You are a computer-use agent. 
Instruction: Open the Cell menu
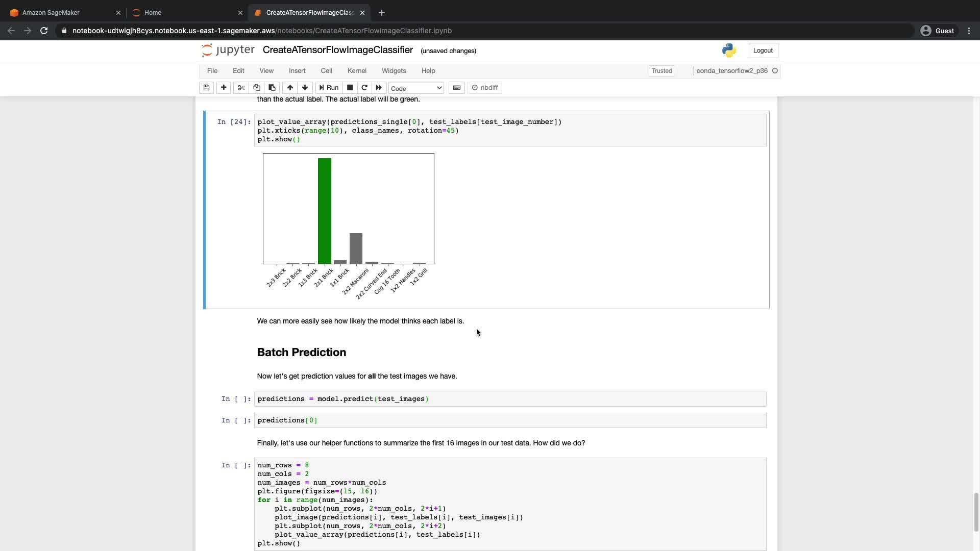click(x=326, y=71)
